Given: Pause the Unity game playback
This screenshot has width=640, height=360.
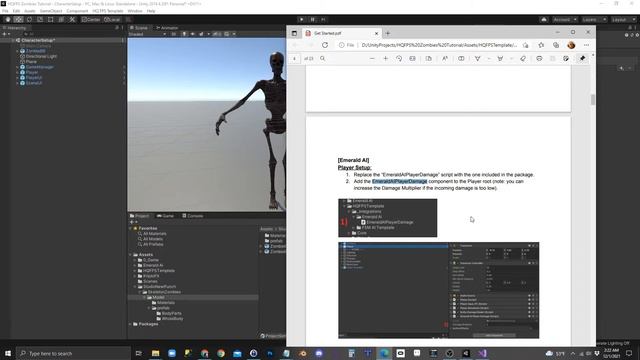Looking at the screenshot, I should pyautogui.click(x=312, y=19).
